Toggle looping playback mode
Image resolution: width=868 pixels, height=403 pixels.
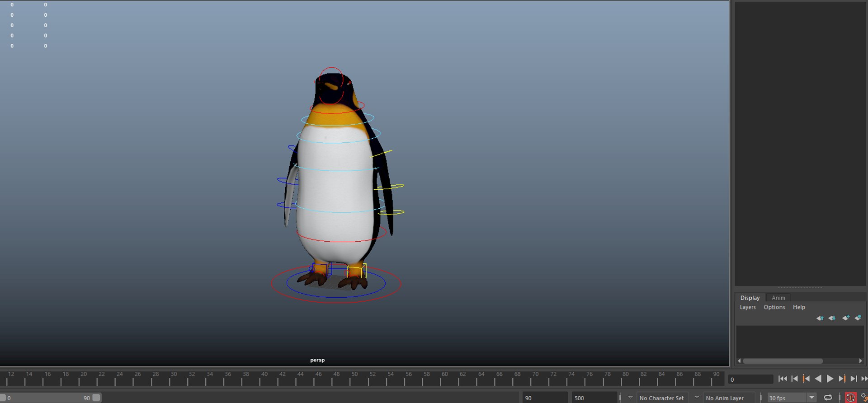(828, 398)
